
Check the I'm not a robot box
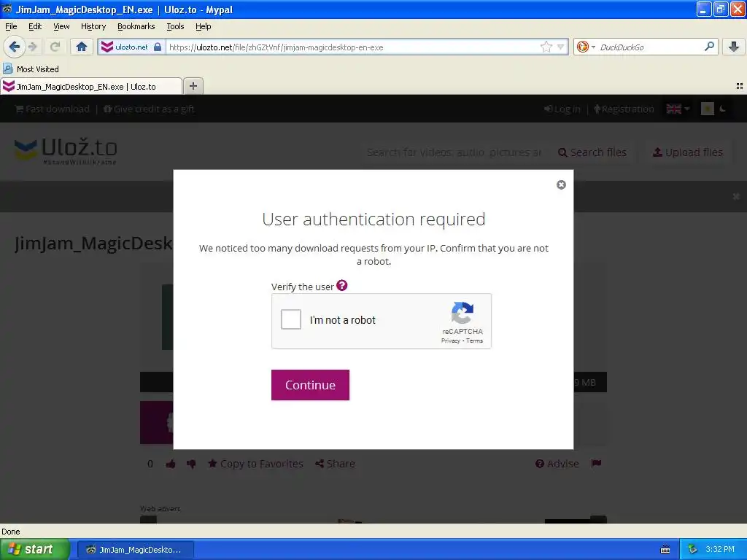point(290,319)
